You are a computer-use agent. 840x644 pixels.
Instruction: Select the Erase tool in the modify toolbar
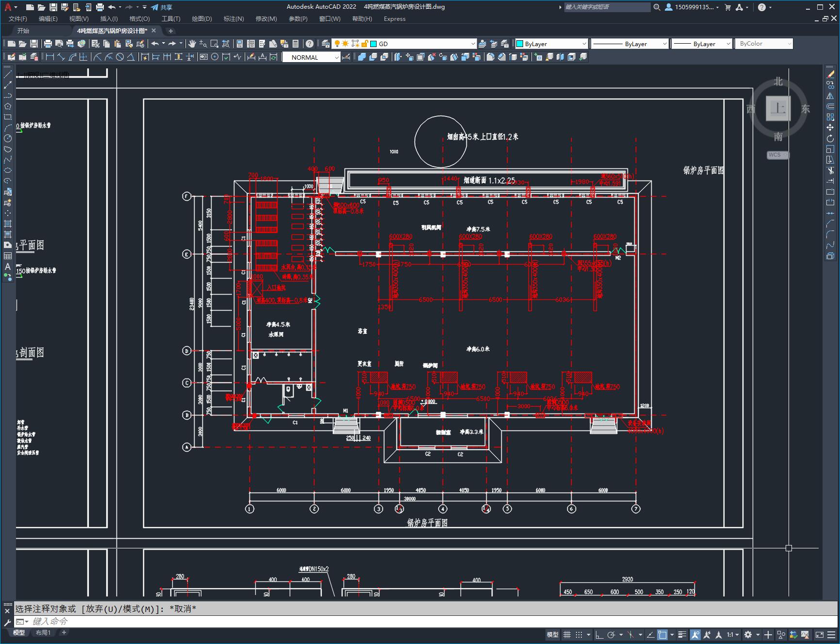[830, 74]
